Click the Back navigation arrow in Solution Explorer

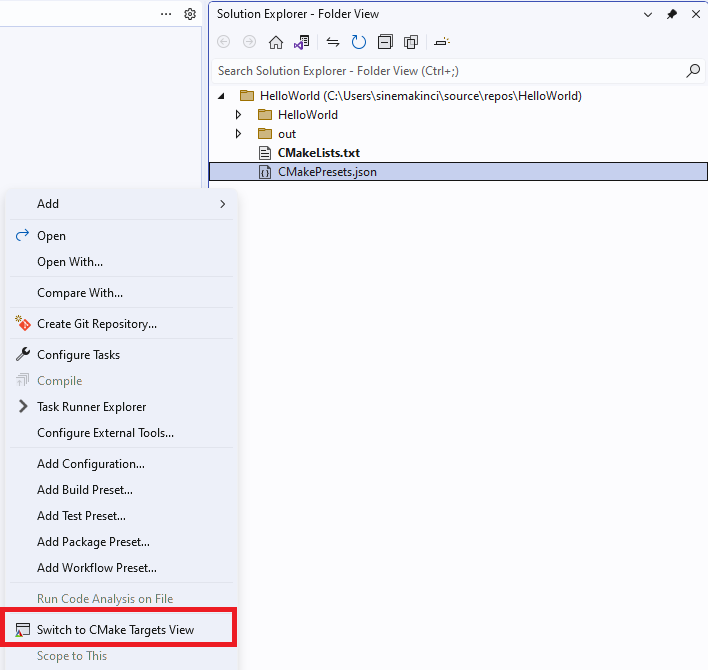224,42
